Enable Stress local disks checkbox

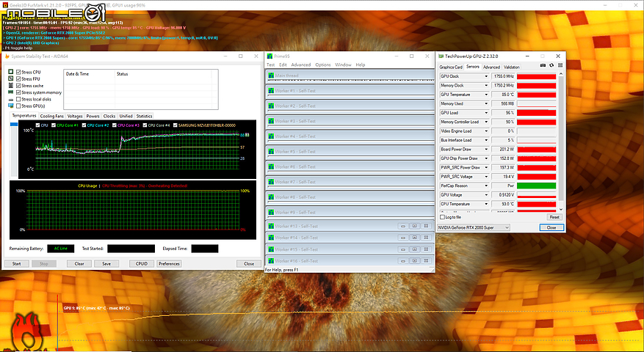click(18, 99)
